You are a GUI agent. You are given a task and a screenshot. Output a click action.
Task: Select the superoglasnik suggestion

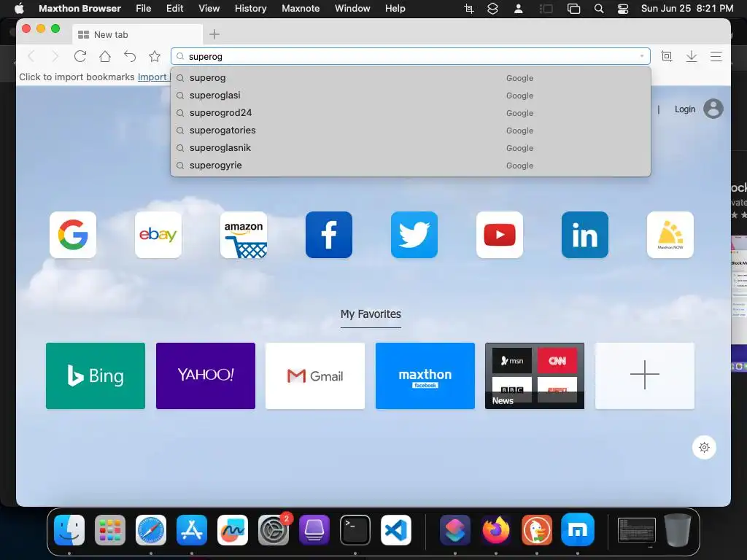pyautogui.click(x=411, y=148)
